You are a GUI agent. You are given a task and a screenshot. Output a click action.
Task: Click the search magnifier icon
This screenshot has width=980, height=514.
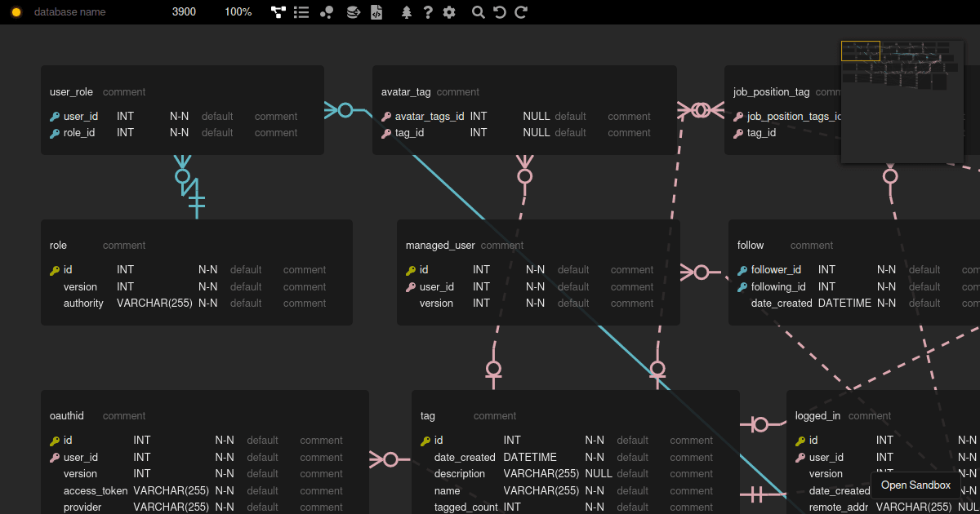point(478,11)
